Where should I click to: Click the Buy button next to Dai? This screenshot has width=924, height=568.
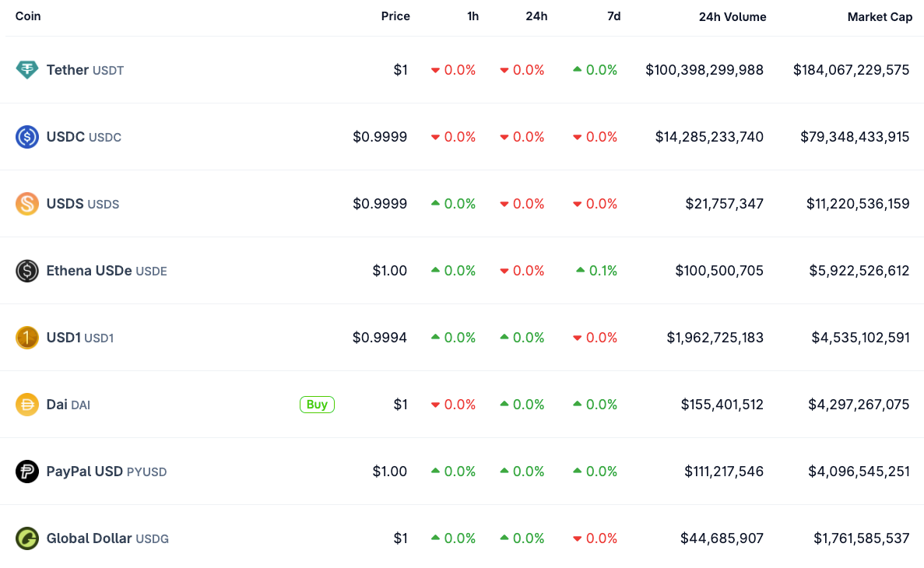point(317,405)
